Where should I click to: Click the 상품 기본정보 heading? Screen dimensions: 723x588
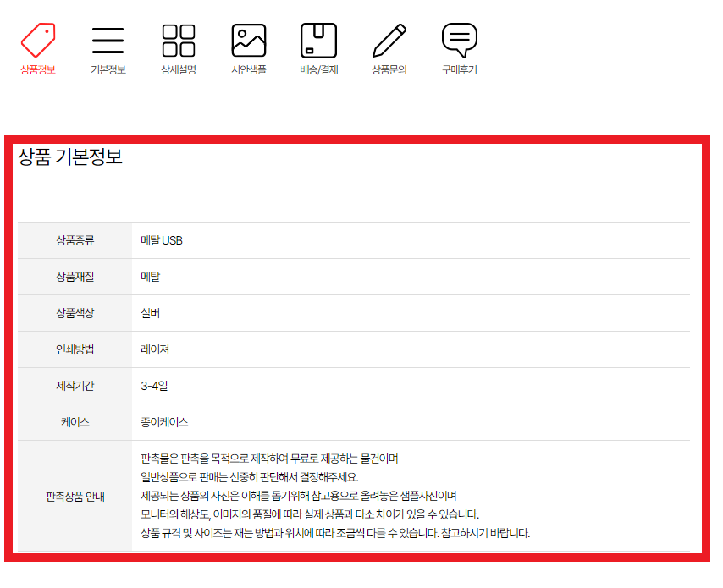(x=70, y=157)
